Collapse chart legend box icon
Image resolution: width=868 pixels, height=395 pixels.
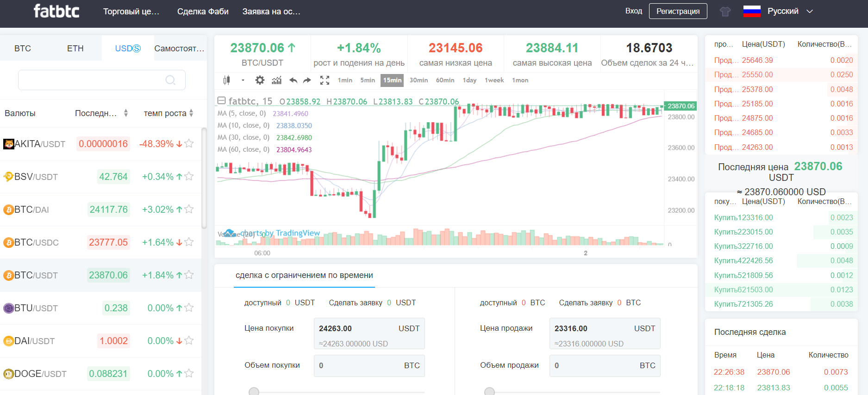click(x=221, y=101)
